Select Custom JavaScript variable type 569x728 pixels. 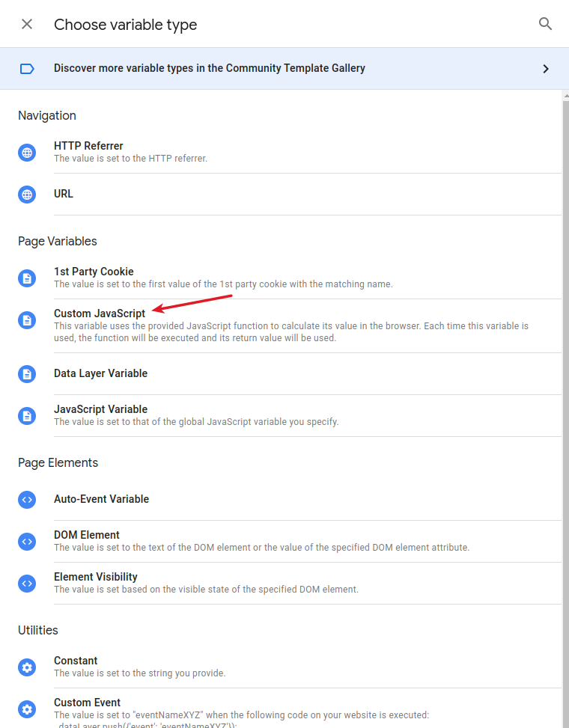tap(100, 313)
